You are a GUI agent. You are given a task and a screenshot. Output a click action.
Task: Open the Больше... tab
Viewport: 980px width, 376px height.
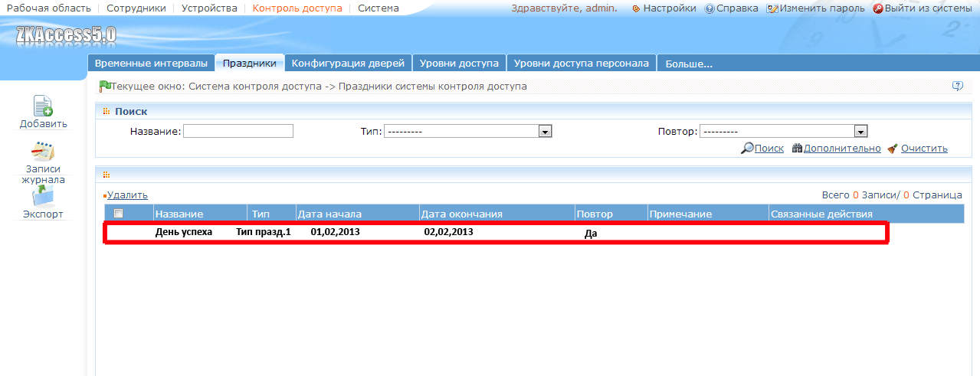689,64
